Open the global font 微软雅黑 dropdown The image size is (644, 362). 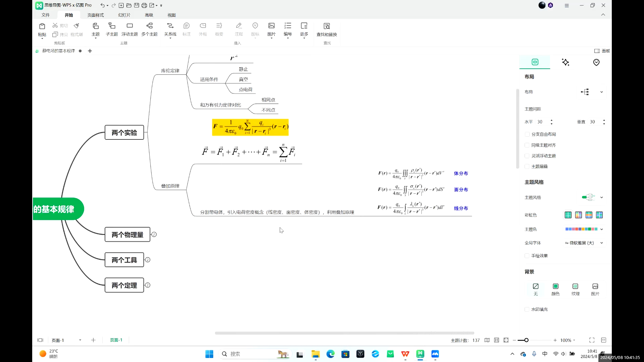click(x=584, y=243)
